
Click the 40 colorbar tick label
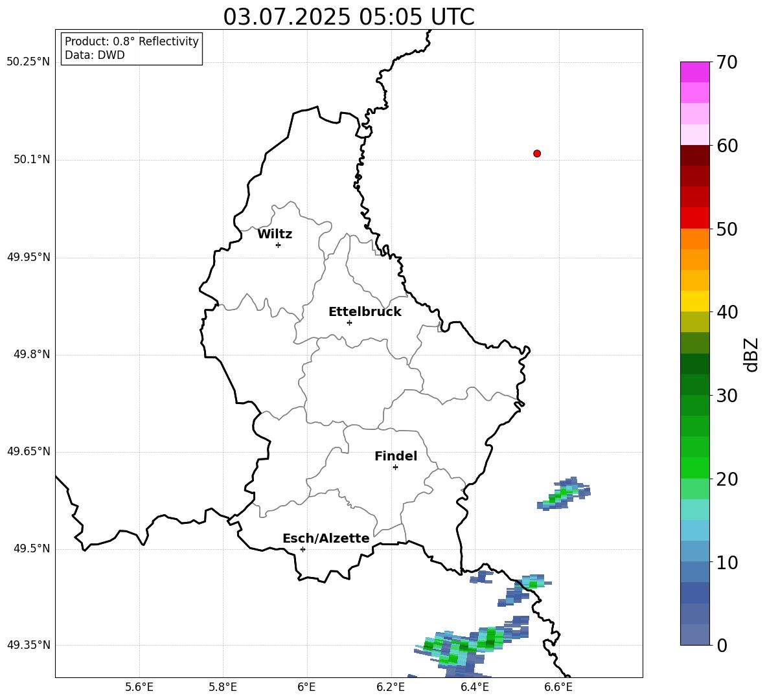727,312
